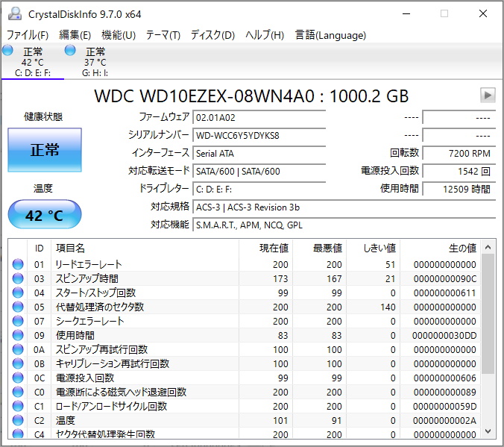Click the しきい値 column header
Screen dimensions: 504x447
[373, 248]
